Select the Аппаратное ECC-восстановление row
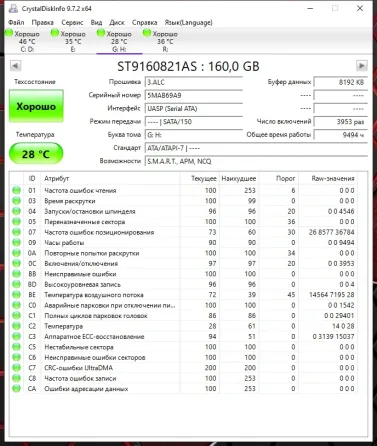377x446 pixels. coord(183,337)
